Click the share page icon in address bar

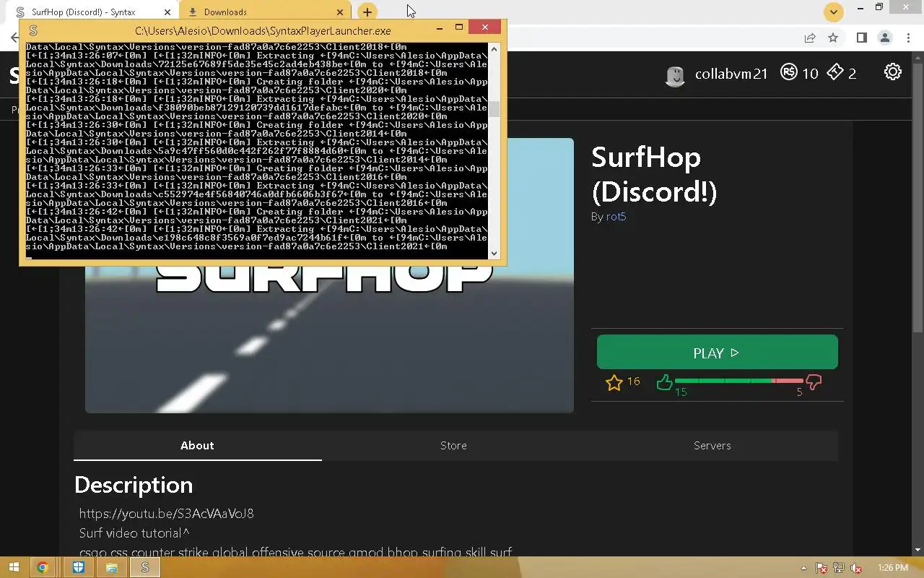pyautogui.click(x=810, y=38)
